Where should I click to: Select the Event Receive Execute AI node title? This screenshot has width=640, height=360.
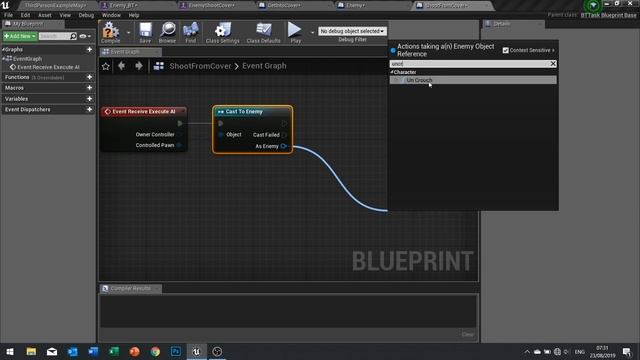pyautogui.click(x=144, y=111)
